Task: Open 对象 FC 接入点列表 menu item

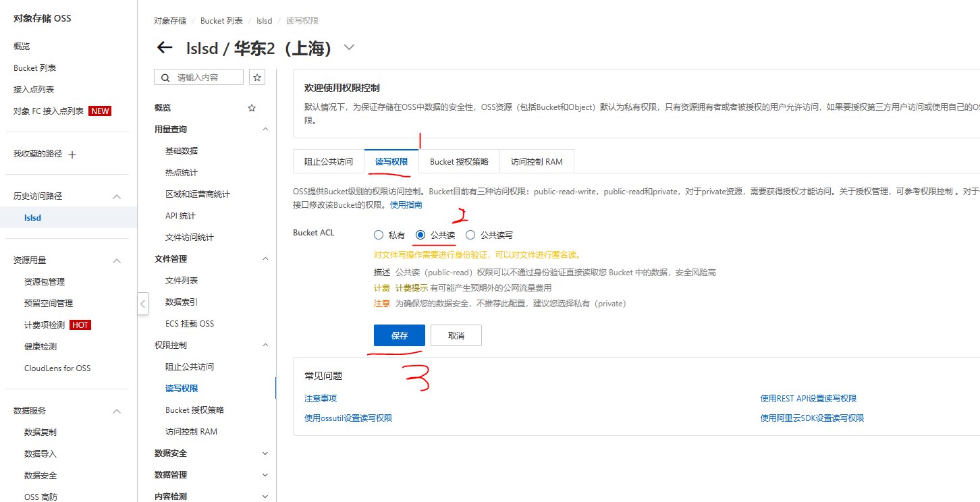Action: [x=49, y=111]
